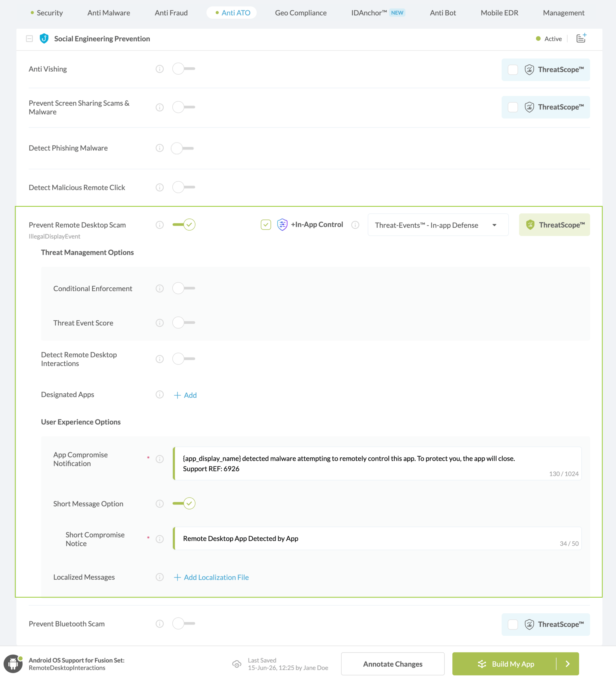Open Threat-Events In-app Defense dropdown
Viewport: 616px width, 681px height.
point(438,225)
